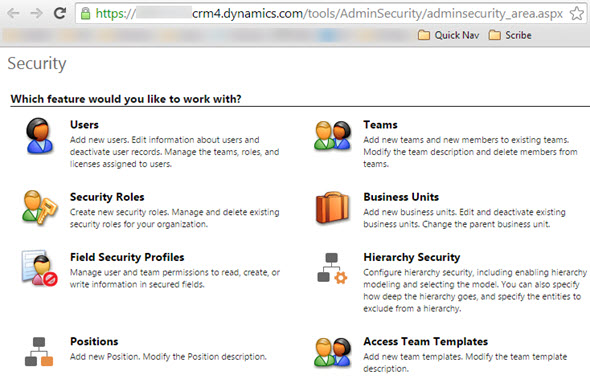
Task: Open the Teams link
Action: pos(380,125)
